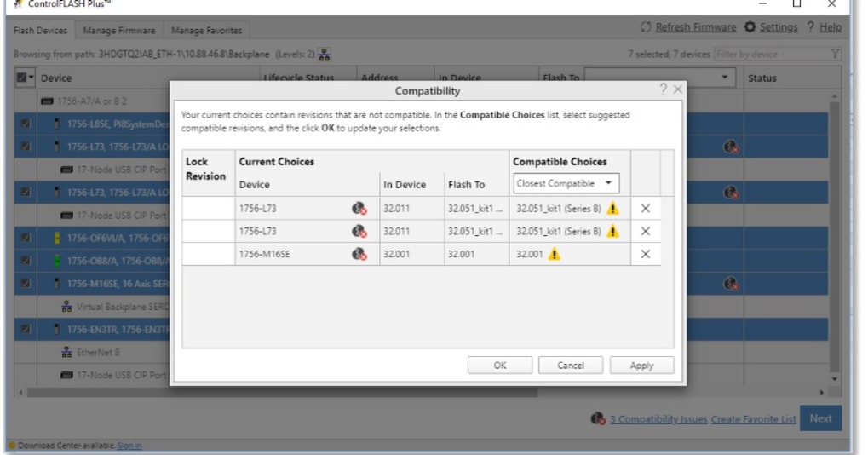
Task: Click the filter funnel icon
Action: point(836,54)
